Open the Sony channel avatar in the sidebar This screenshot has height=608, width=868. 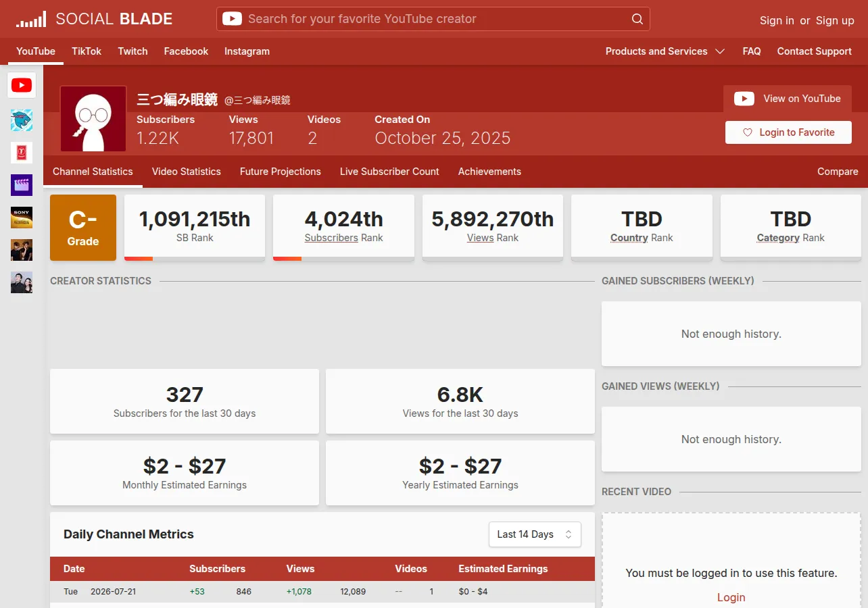pos(22,218)
